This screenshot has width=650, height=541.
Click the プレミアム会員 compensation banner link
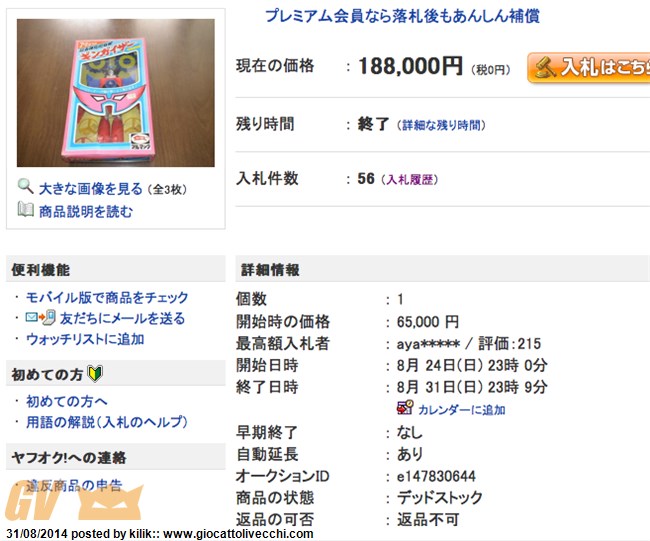[402, 16]
